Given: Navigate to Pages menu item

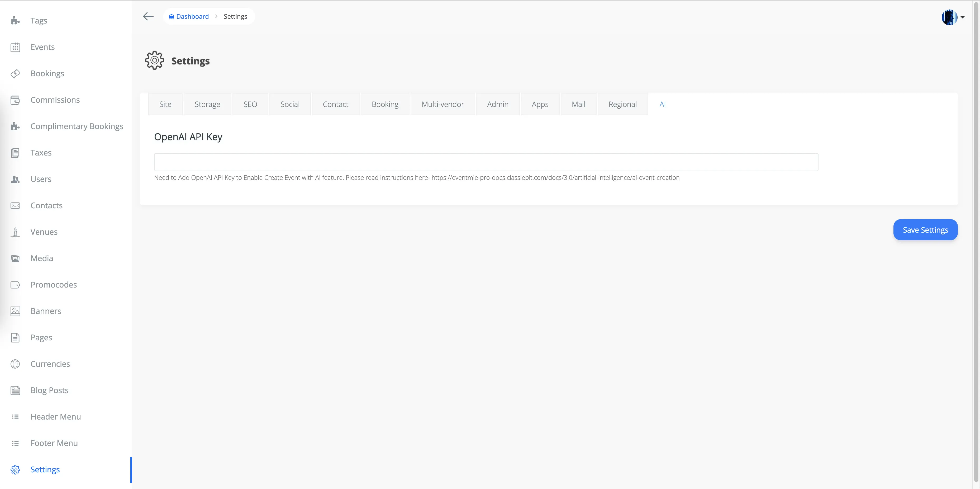Looking at the screenshot, I should 41,337.
